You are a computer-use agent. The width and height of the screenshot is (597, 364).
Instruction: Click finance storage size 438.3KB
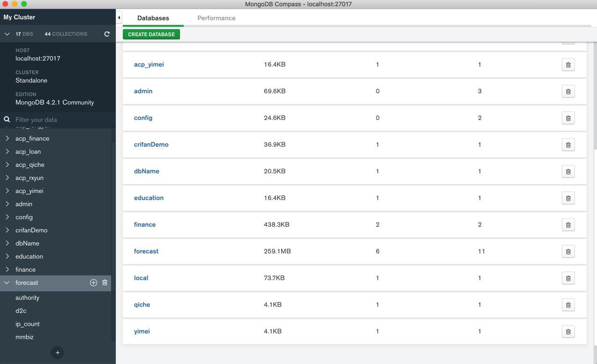tap(276, 224)
